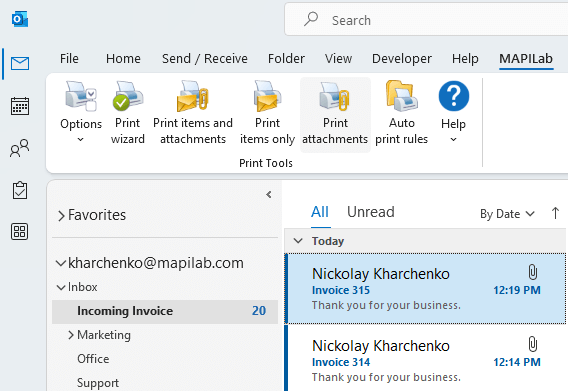The image size is (568, 392).
Task: Click the Outlook app logo
Action: [x=20, y=19]
